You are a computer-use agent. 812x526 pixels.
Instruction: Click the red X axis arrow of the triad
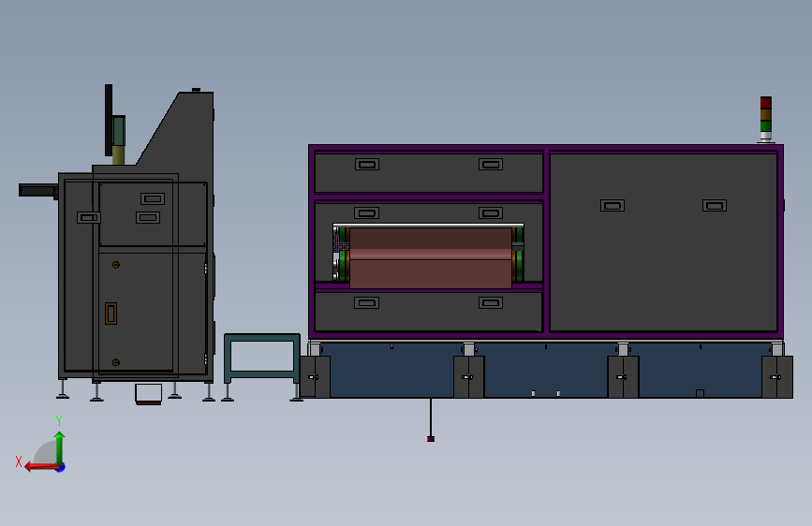tap(41, 467)
